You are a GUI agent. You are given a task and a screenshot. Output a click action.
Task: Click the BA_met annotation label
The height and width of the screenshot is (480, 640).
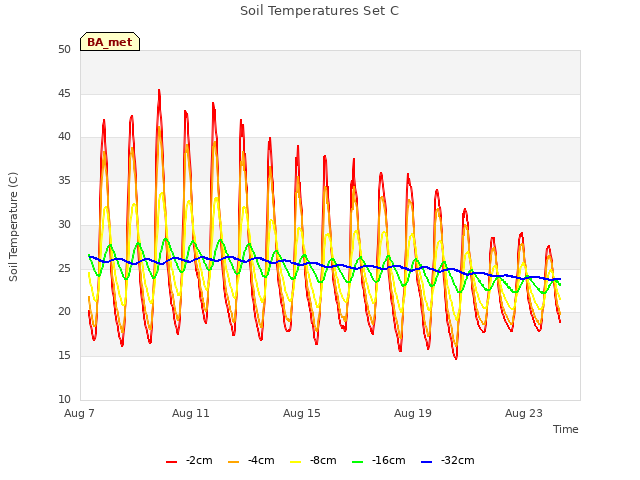coord(110,42)
